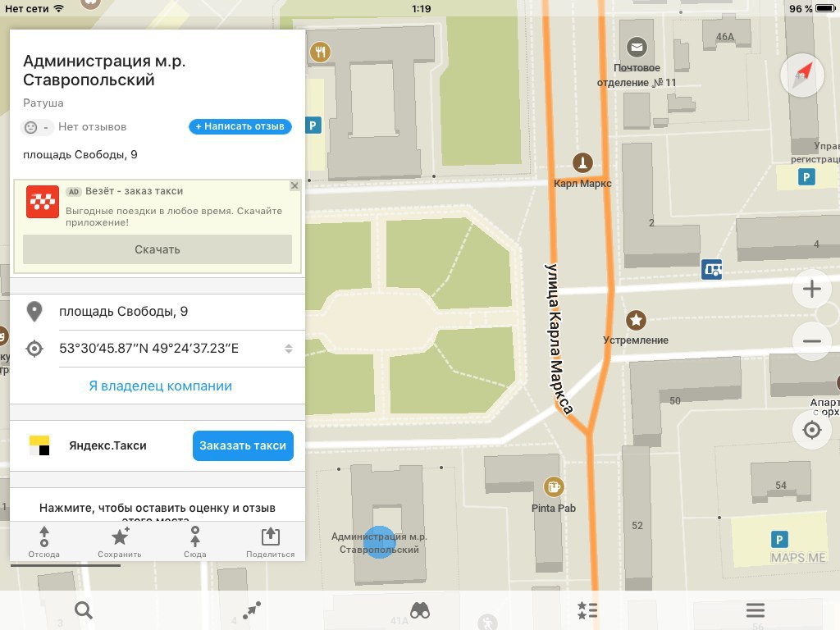Share place via Поделиться
Screen dimensions: 840x630
click(270, 542)
